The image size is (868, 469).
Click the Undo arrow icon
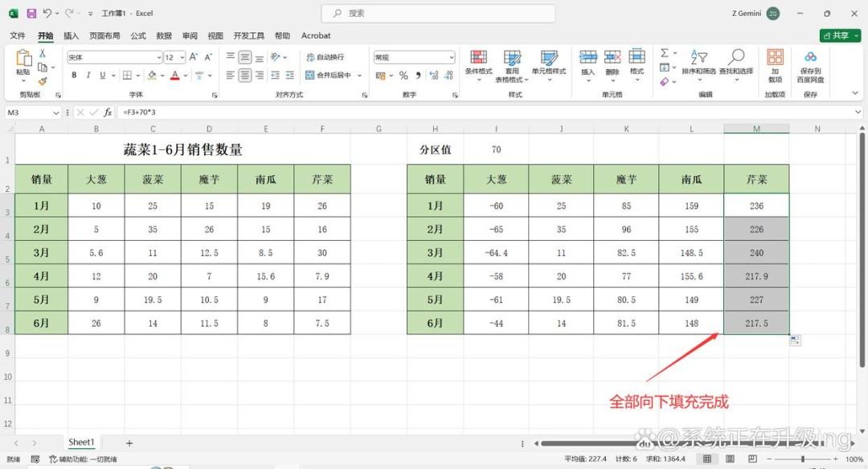[47, 14]
